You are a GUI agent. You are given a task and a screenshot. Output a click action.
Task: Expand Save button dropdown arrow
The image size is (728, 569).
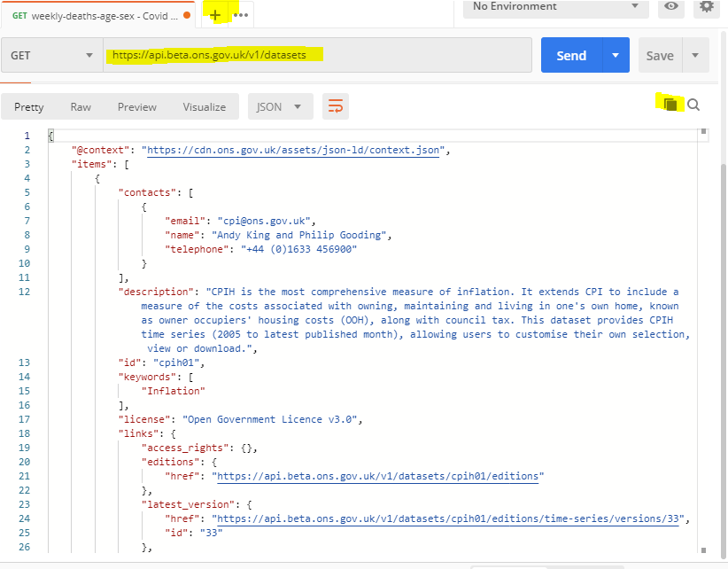[x=695, y=55]
